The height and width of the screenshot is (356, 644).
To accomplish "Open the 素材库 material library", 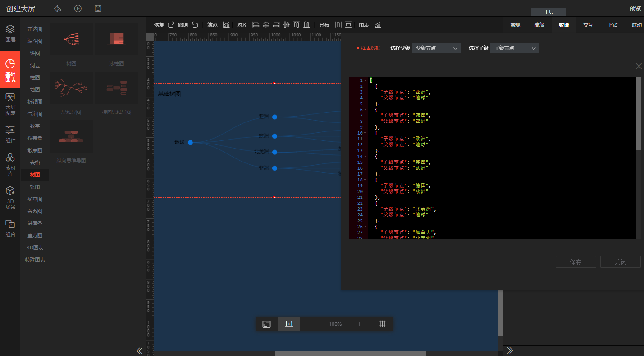I will pyautogui.click(x=10, y=165).
